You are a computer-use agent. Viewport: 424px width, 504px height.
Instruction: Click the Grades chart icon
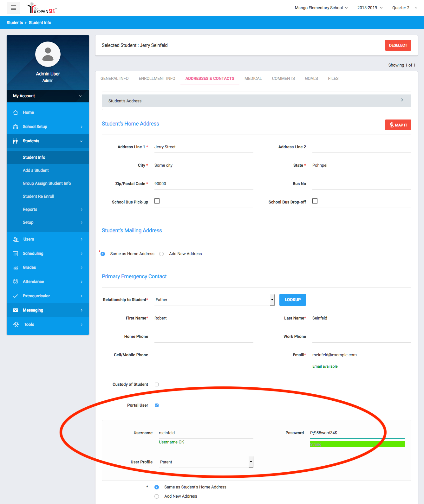[x=16, y=268]
